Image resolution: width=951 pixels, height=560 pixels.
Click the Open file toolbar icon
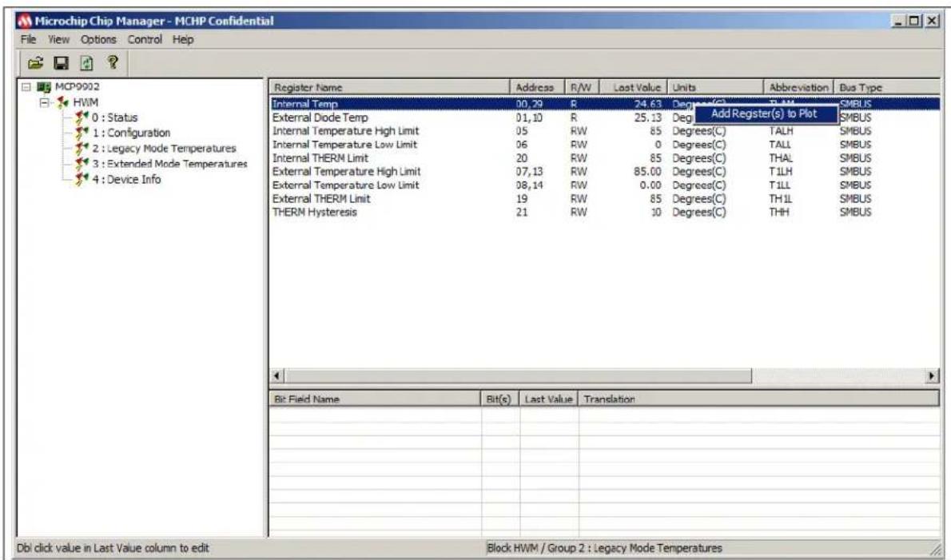(x=36, y=62)
